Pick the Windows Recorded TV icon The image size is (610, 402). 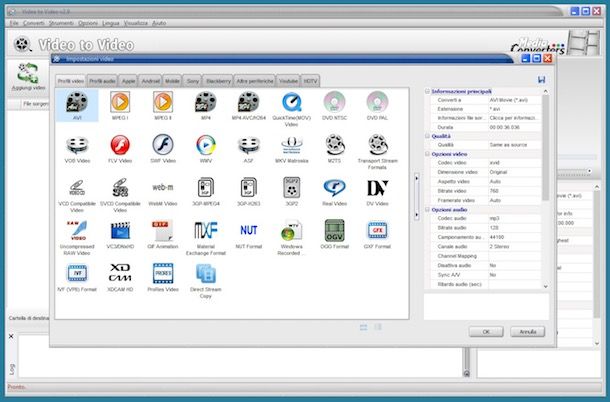[291, 231]
